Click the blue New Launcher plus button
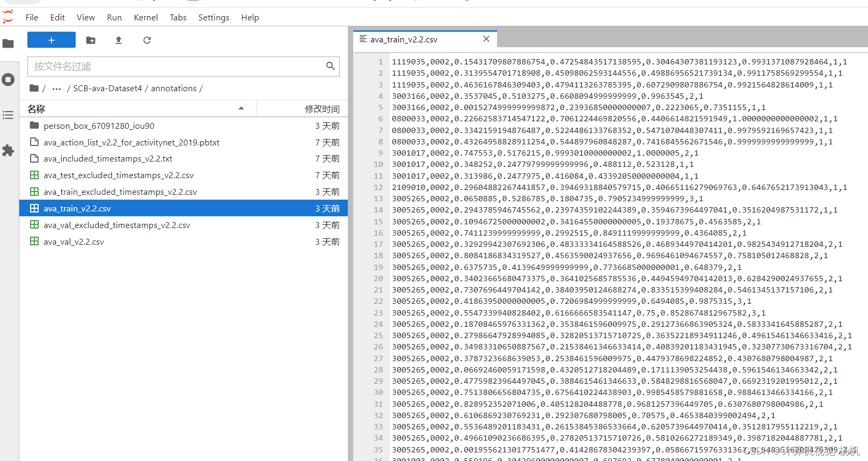This screenshot has height=461, width=868. coord(52,40)
